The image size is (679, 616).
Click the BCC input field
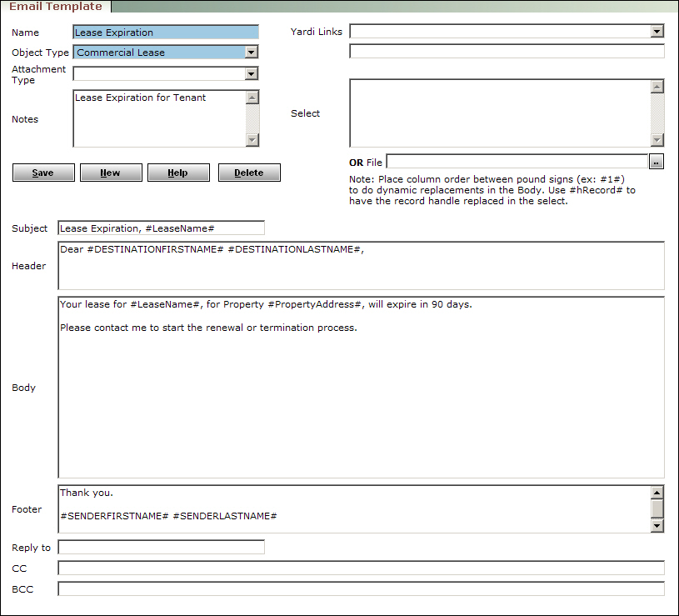click(358, 589)
